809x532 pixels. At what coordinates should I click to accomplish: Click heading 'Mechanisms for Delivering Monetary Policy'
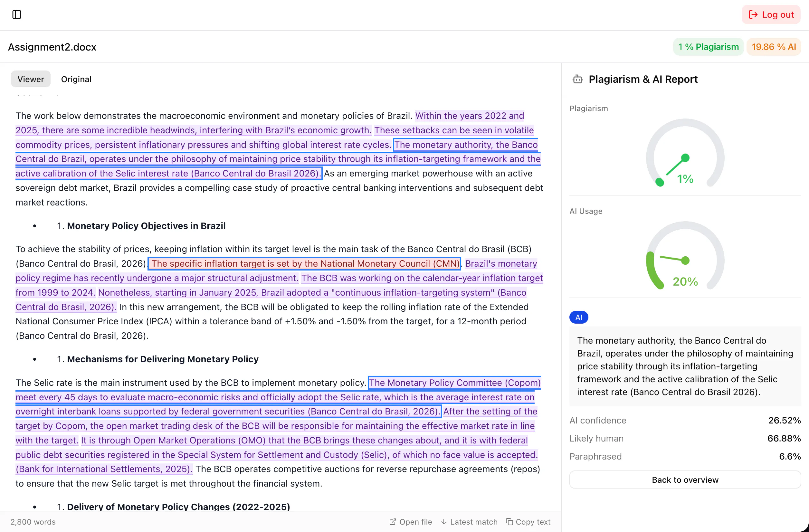[x=163, y=359]
